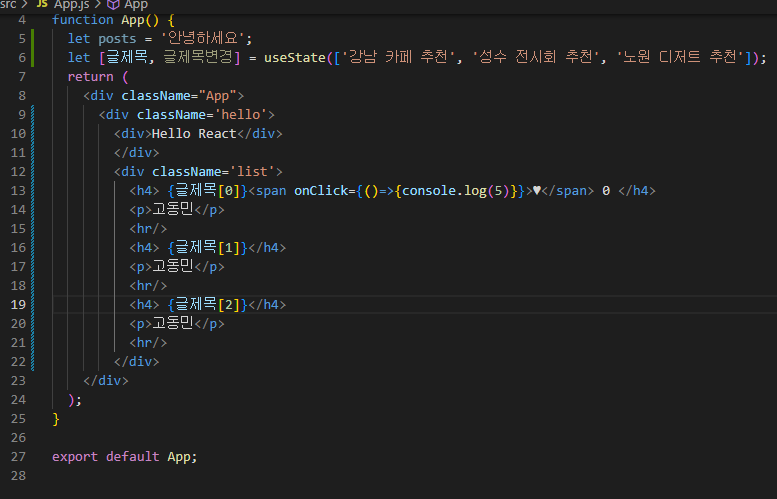
Task: Click 'export' keyword on line 27
Action: 75,456
